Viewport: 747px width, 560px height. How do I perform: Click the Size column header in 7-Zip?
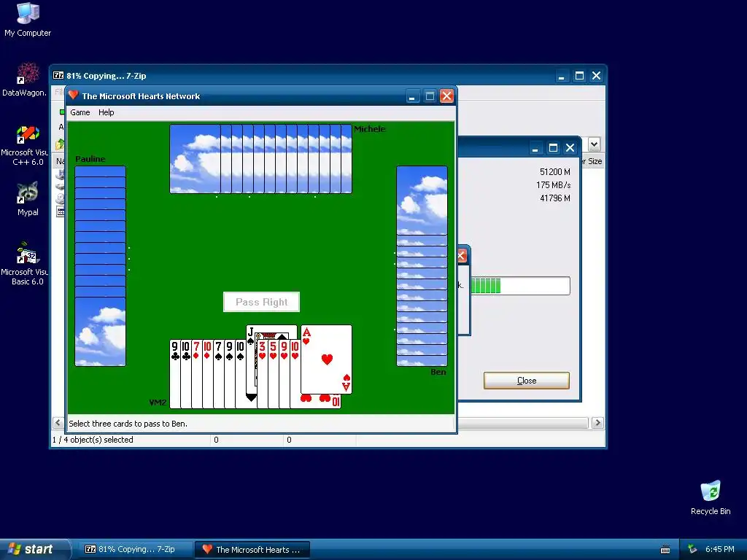(x=592, y=161)
